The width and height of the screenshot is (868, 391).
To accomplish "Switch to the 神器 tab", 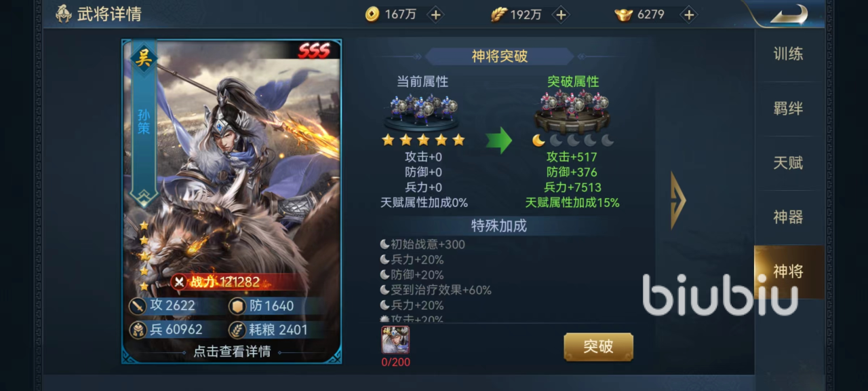I will click(789, 217).
